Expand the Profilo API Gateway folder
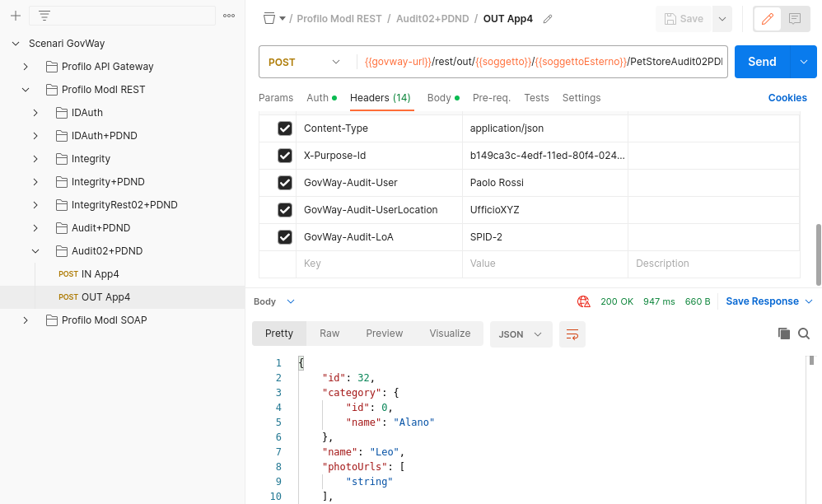Image resolution: width=822 pixels, height=504 pixels. coord(26,67)
